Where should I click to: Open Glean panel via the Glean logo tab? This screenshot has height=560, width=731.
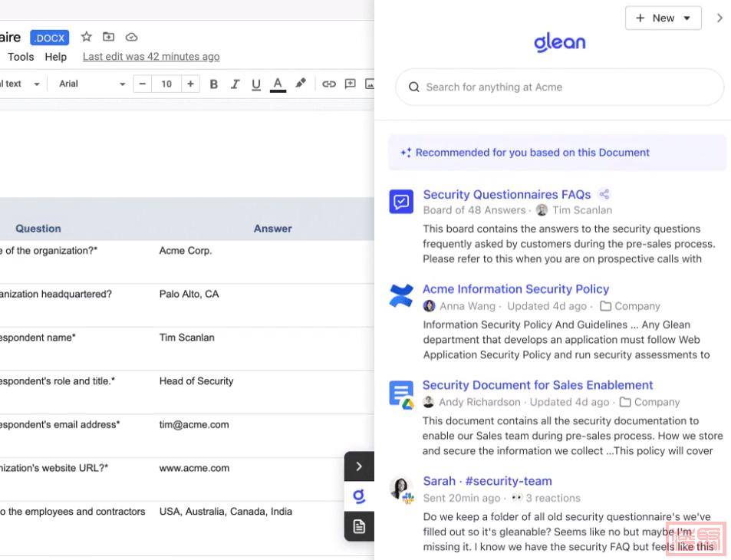point(359,496)
